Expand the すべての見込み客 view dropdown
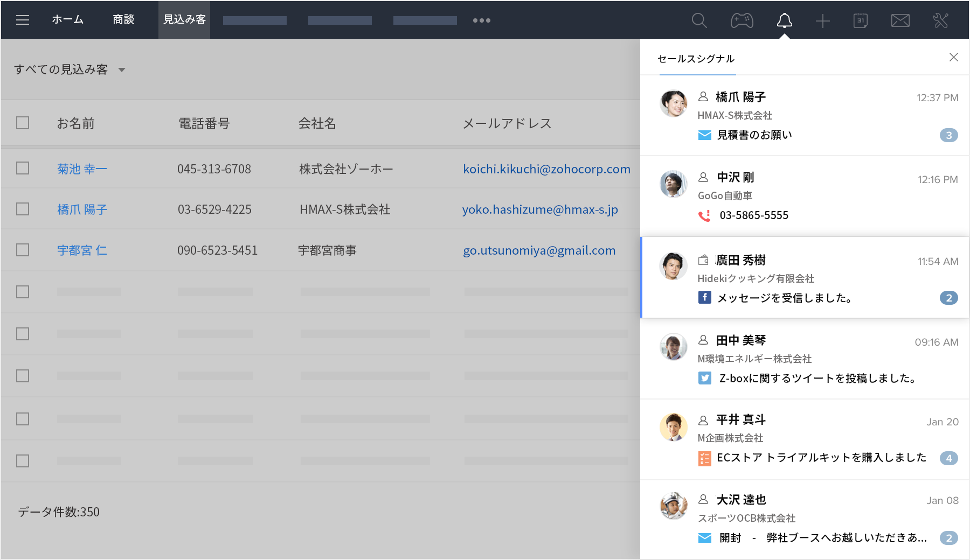This screenshot has width=970, height=560. click(122, 70)
